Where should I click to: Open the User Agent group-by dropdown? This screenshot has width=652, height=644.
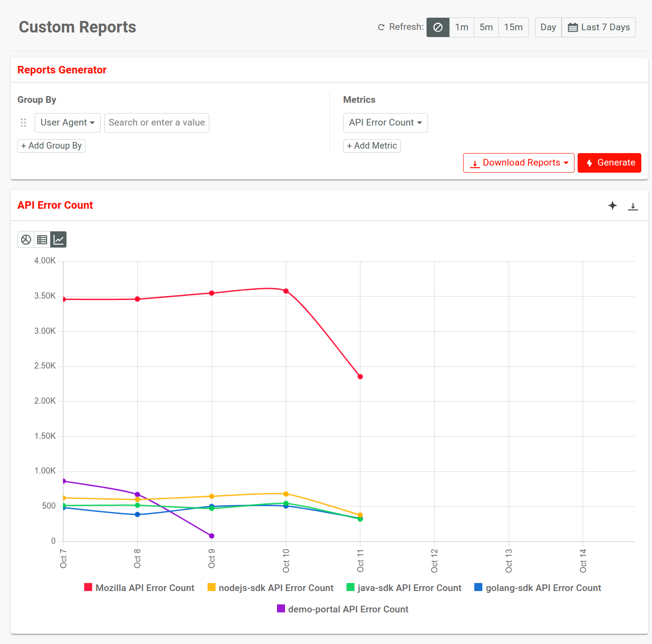point(67,122)
